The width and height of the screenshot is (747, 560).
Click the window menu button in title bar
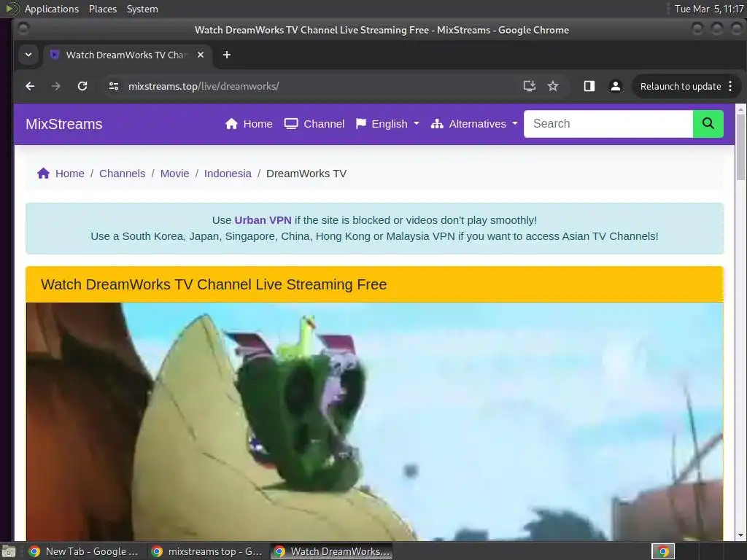pos(23,29)
